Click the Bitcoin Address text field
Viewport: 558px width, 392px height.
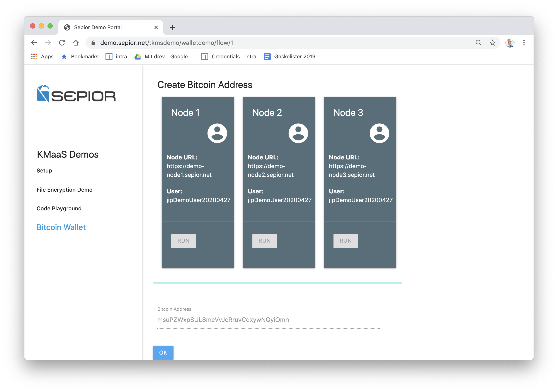(x=268, y=320)
